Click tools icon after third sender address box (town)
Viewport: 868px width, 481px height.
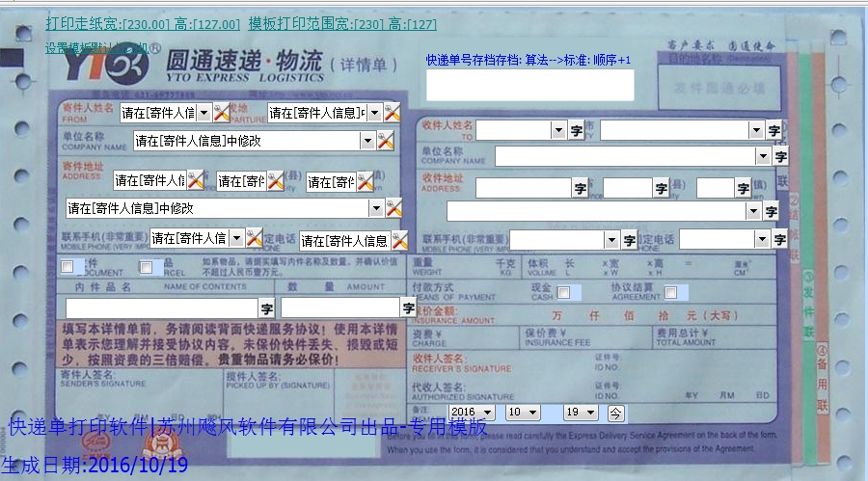tap(366, 181)
